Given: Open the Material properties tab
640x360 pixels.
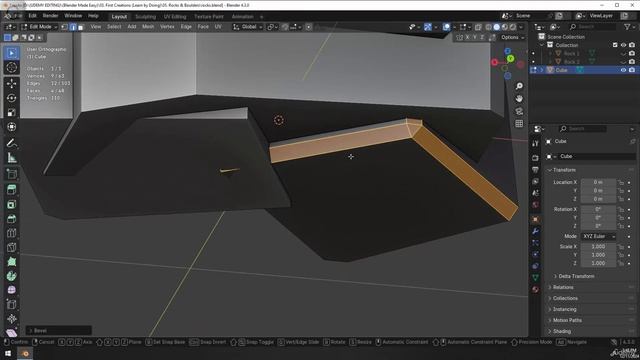Looking at the screenshot, I should (x=536, y=289).
